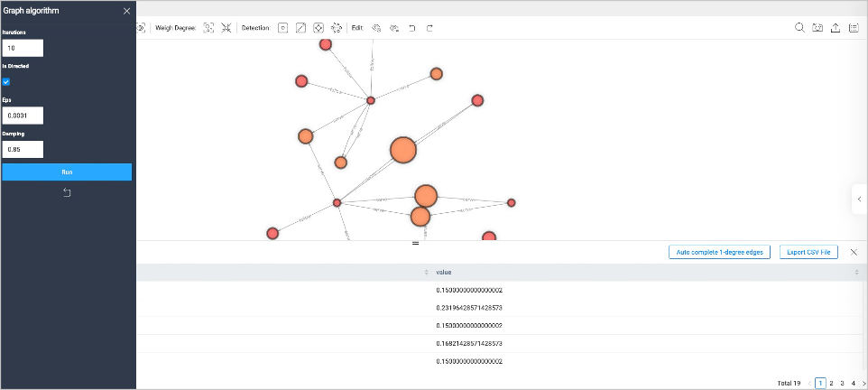The width and height of the screenshot is (868, 390).
Task: Select the Detection circular nodes icon
Action: coord(336,28)
